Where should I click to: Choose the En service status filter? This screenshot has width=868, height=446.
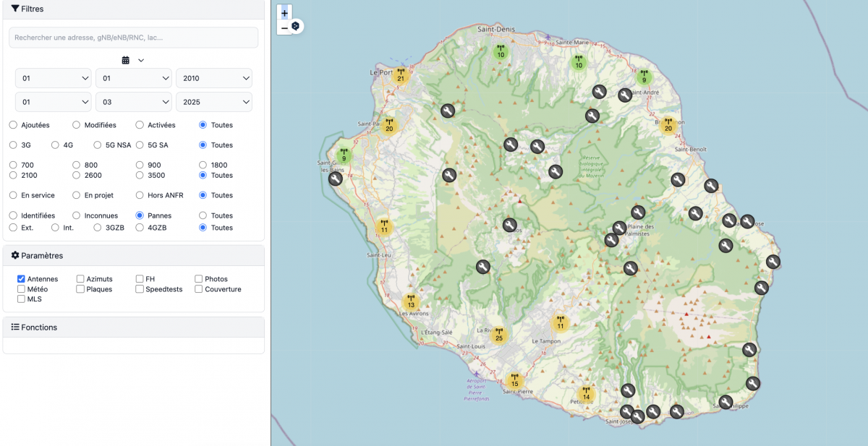13,195
